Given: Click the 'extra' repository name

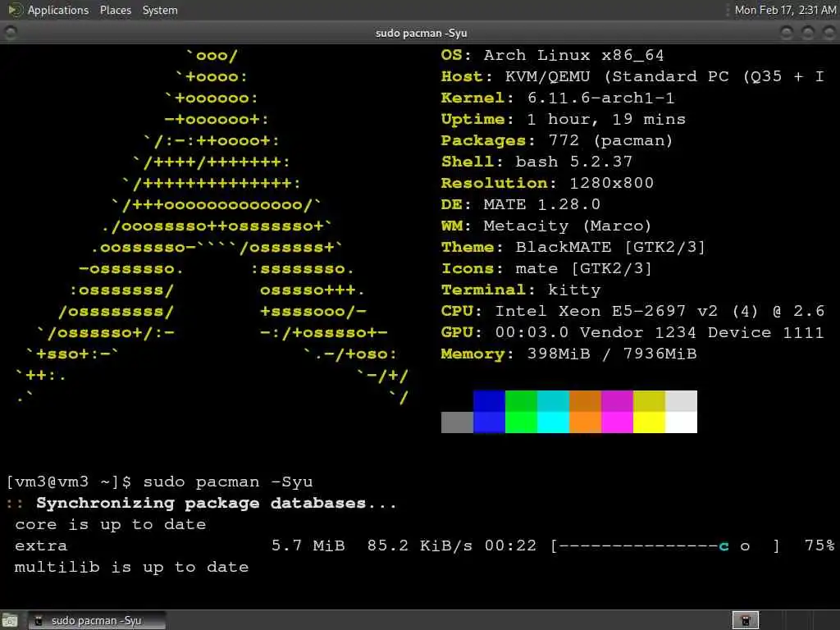Looking at the screenshot, I should [41, 546].
